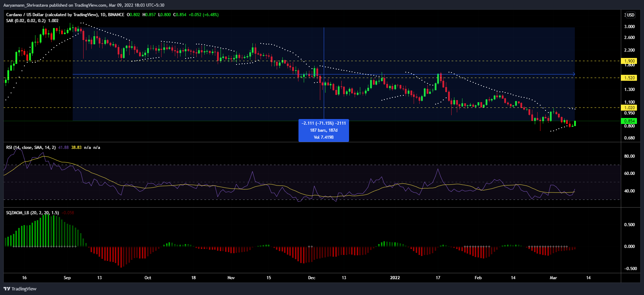The image size is (644, 295).
Task: Click the 2022 label on time axis
Action: pos(395,278)
